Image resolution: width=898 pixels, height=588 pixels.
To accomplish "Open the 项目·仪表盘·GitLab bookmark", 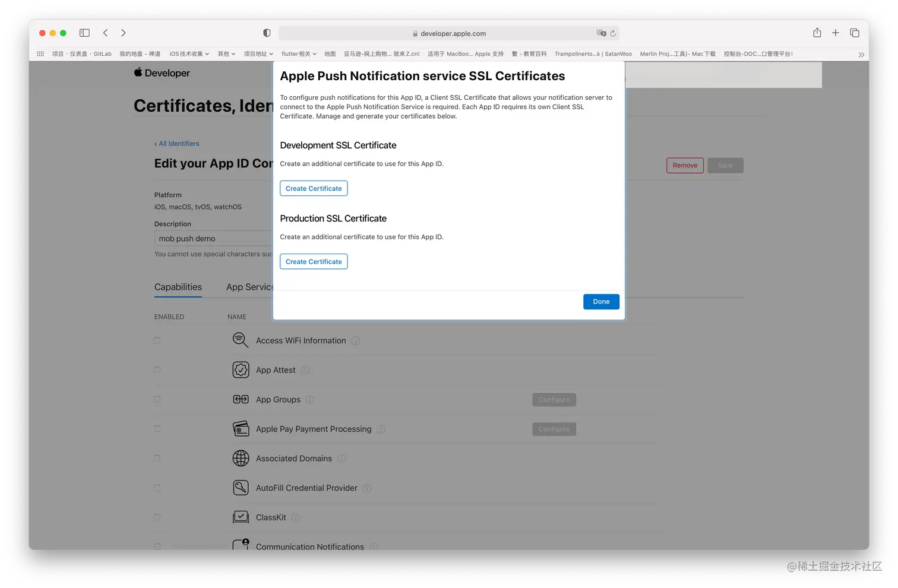I will [81, 54].
